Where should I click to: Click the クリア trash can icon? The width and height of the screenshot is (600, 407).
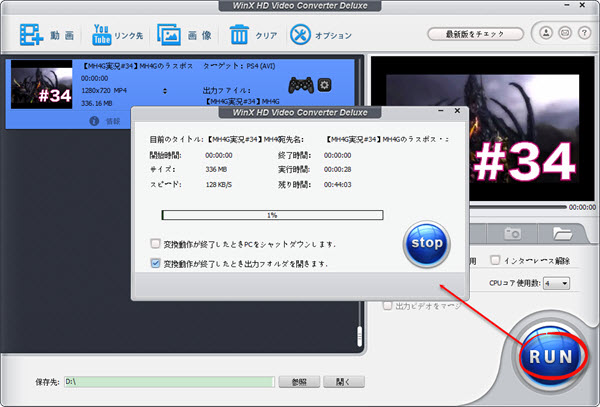click(x=239, y=35)
